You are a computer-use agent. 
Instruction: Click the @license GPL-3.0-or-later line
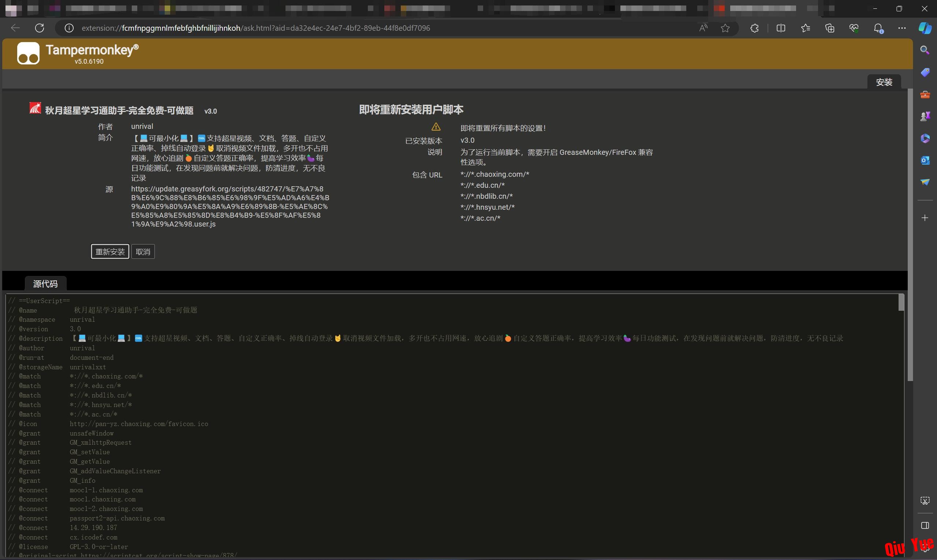click(68, 547)
